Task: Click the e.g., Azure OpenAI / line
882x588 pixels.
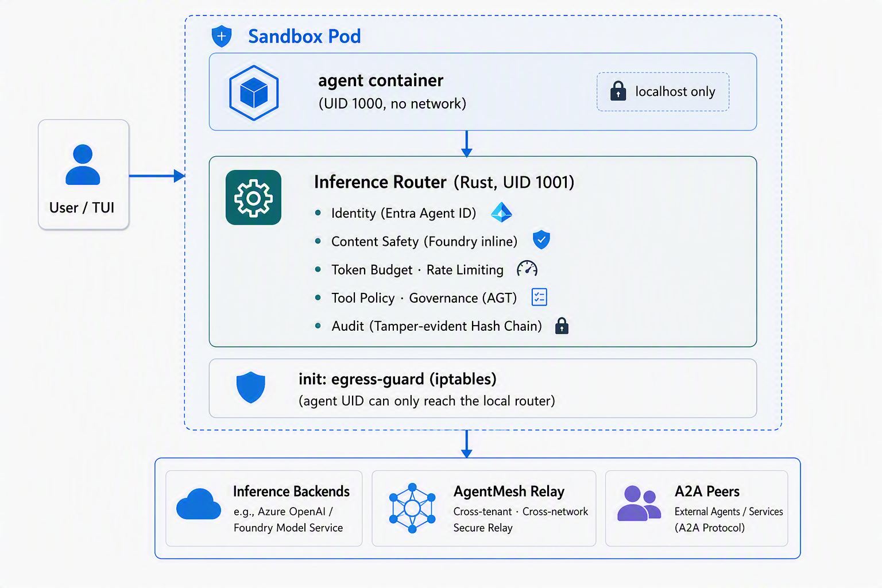Action: pyautogui.click(x=283, y=512)
